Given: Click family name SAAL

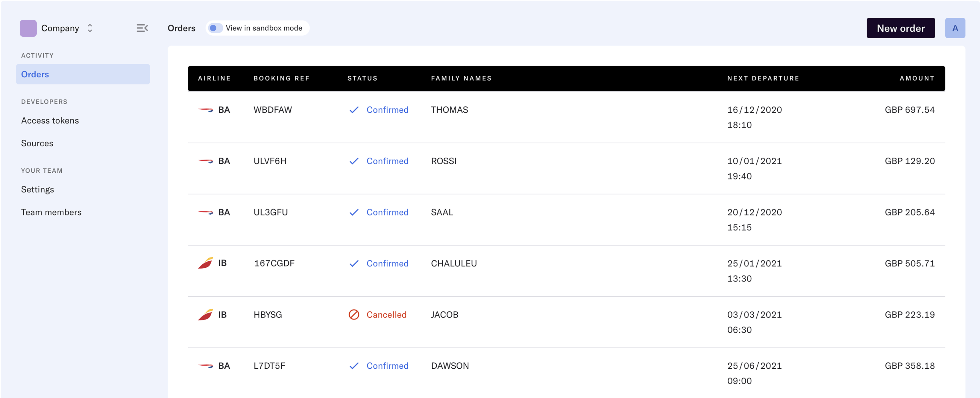Looking at the screenshot, I should click(x=442, y=212).
